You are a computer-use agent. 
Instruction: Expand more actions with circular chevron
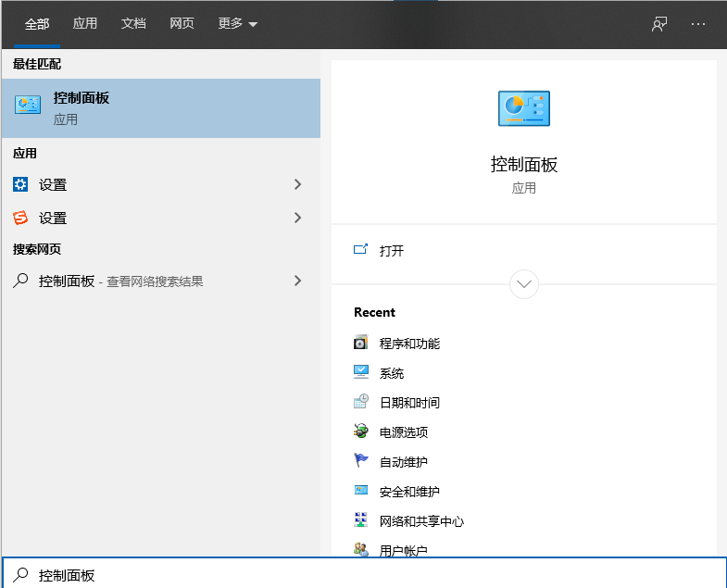tap(524, 283)
